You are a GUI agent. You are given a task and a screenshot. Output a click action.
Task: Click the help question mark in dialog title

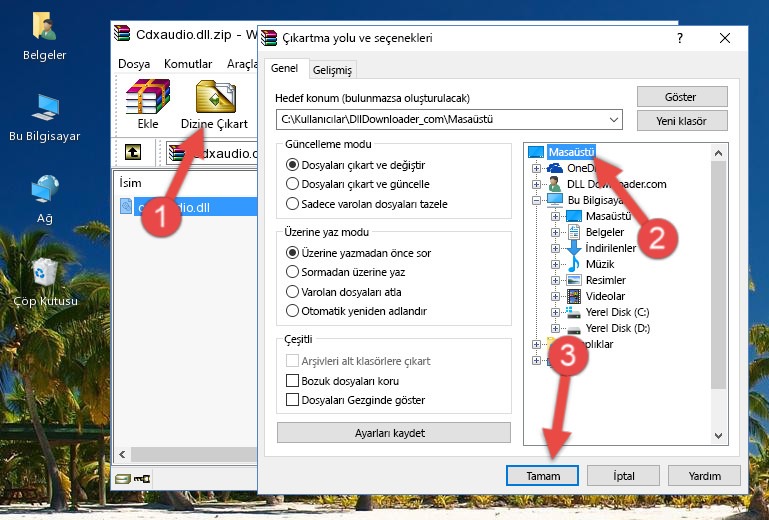[x=680, y=38]
